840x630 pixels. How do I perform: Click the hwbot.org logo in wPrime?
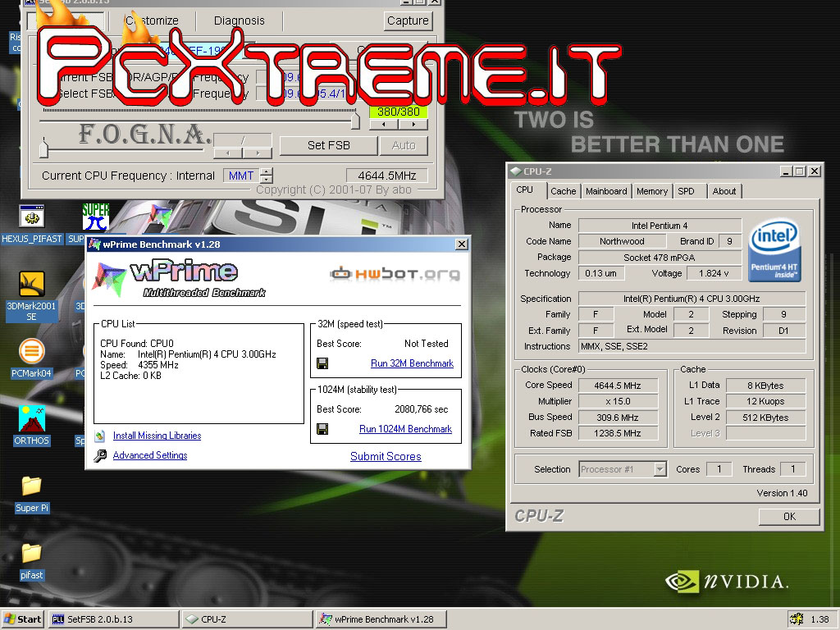pos(395,274)
